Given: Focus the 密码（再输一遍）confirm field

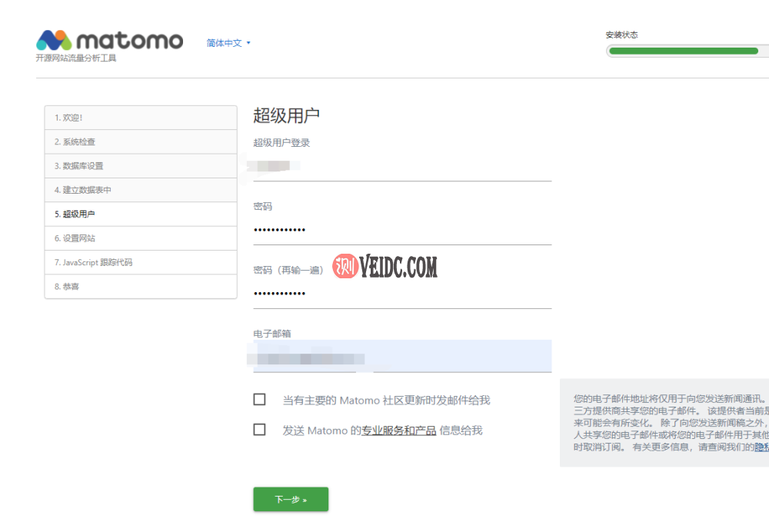Looking at the screenshot, I should click(402, 293).
